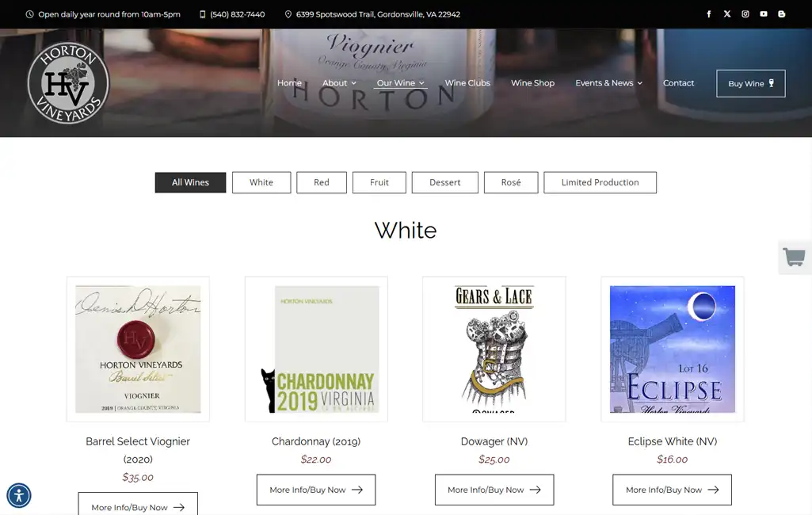The height and width of the screenshot is (515, 812).
Task: Click the $25.00 Dowager price
Action: coord(494,460)
